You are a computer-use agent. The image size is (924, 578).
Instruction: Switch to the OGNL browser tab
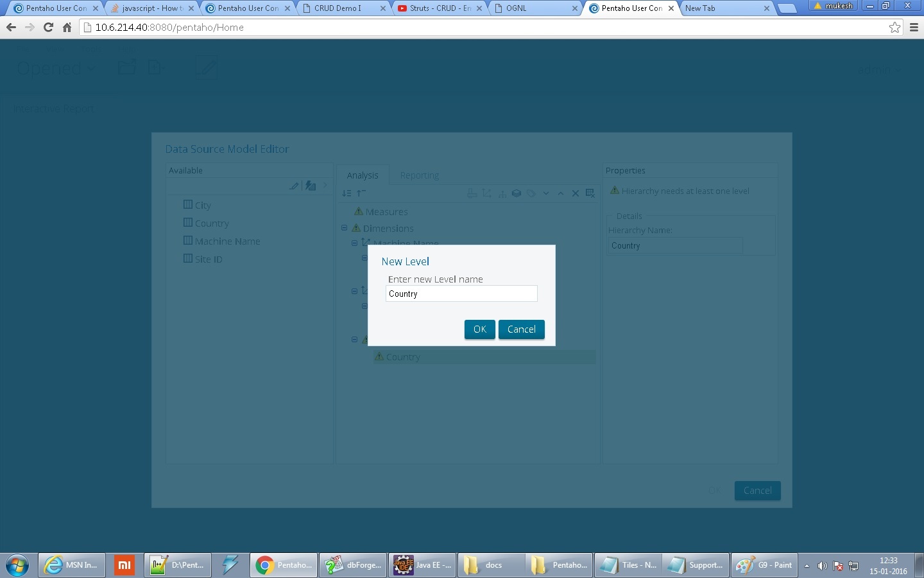click(536, 8)
